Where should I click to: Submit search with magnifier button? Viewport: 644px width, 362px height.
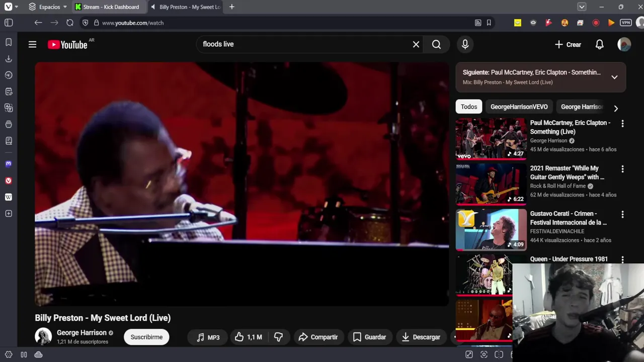pos(436,44)
